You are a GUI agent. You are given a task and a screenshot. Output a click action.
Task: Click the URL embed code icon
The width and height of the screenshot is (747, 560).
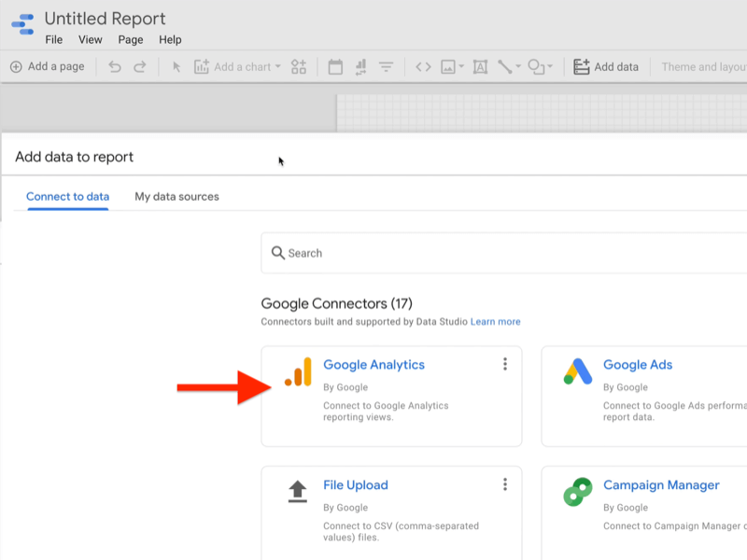coord(423,67)
